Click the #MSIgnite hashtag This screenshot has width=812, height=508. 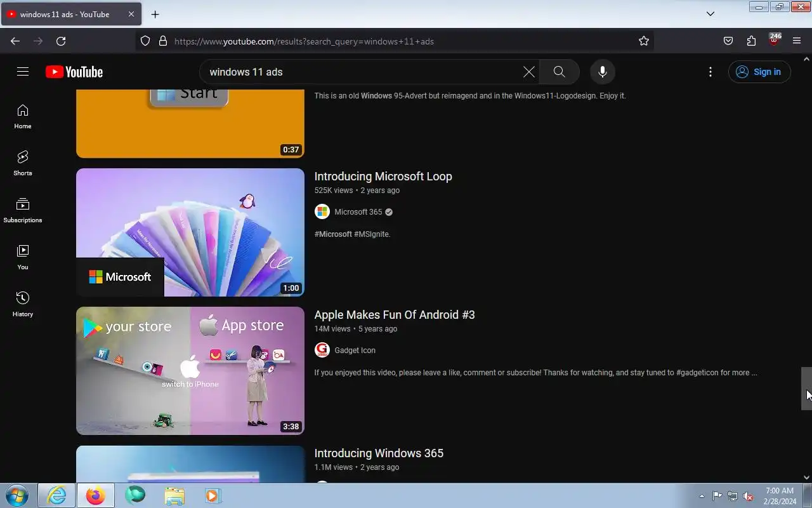[372, 234]
